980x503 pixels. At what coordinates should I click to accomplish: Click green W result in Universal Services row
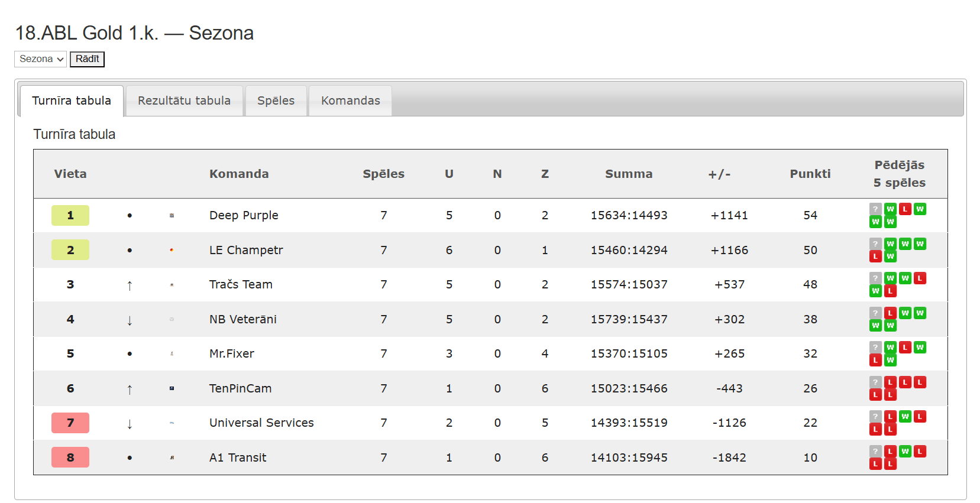[905, 417]
